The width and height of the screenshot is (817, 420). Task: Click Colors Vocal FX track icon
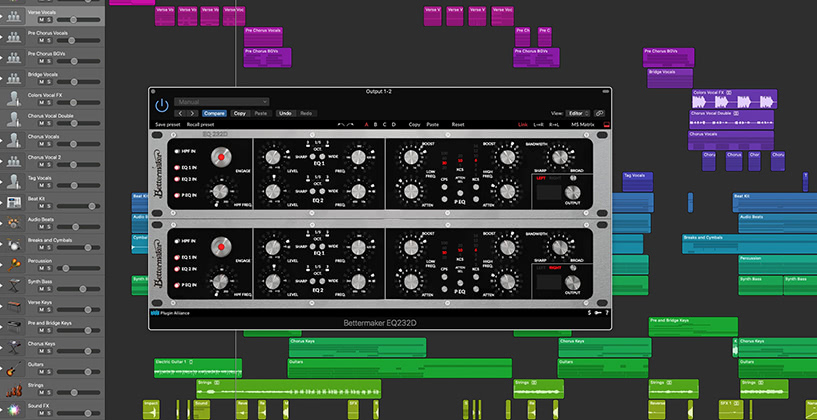(x=14, y=99)
